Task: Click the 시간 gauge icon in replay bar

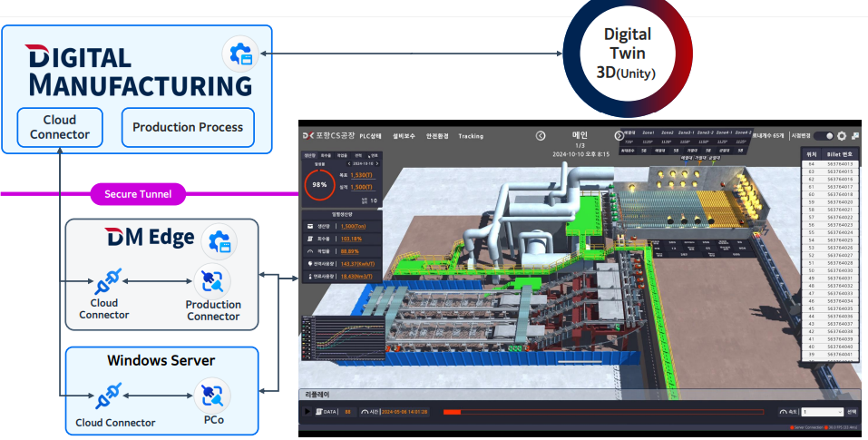Action: [365, 412]
